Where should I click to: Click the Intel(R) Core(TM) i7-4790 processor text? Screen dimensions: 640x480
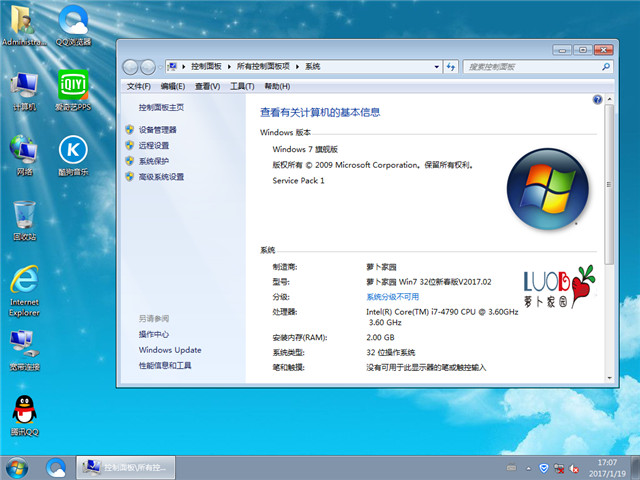(x=442, y=317)
